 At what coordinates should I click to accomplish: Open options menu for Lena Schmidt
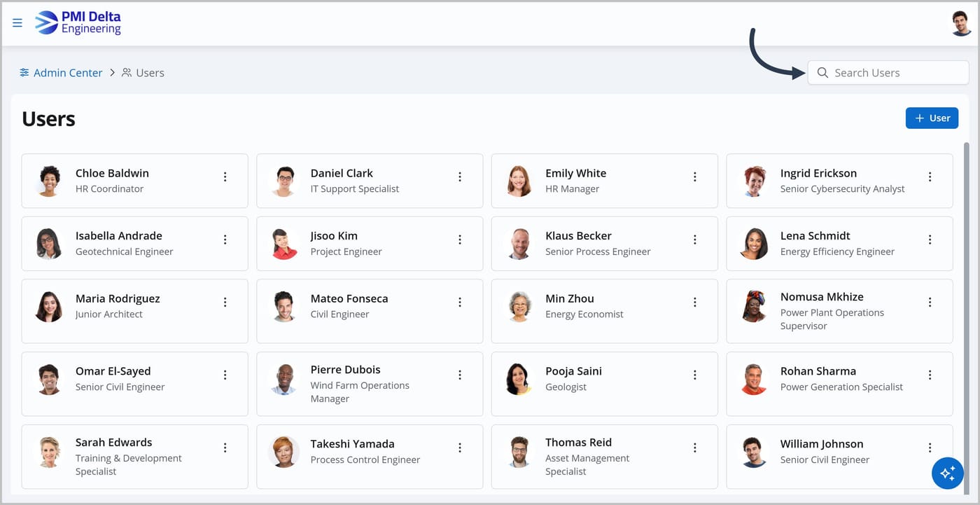(930, 240)
